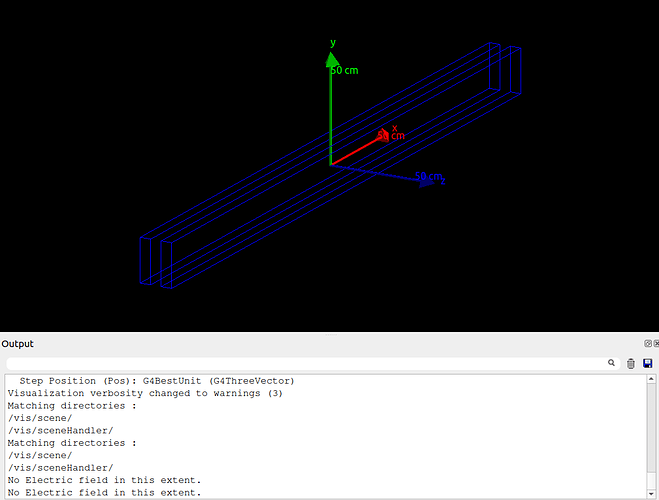This screenshot has width=659, height=500.
Task: Save output log via floppy disk icon
Action: tap(648, 363)
